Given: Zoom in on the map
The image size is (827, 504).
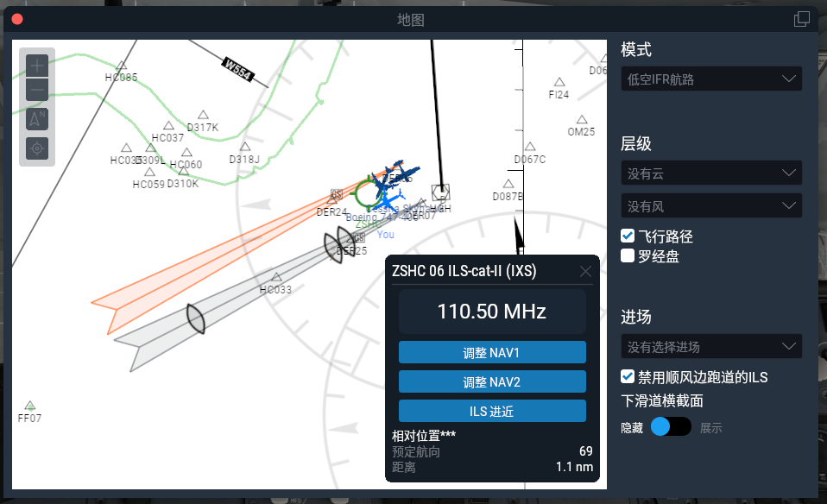Looking at the screenshot, I should pyautogui.click(x=37, y=66).
